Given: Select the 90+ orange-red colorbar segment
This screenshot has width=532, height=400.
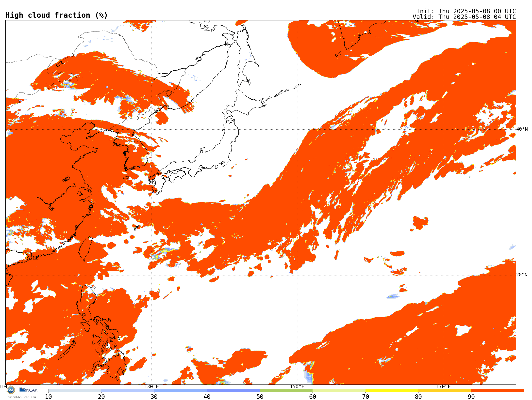Looking at the screenshot, I should tap(498, 391).
